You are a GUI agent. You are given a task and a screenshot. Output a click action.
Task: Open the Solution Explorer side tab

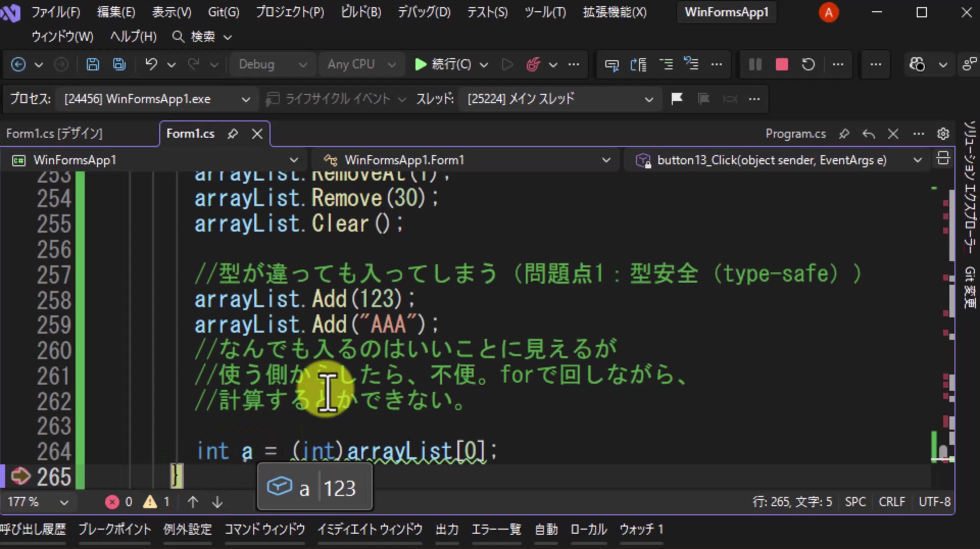970,187
